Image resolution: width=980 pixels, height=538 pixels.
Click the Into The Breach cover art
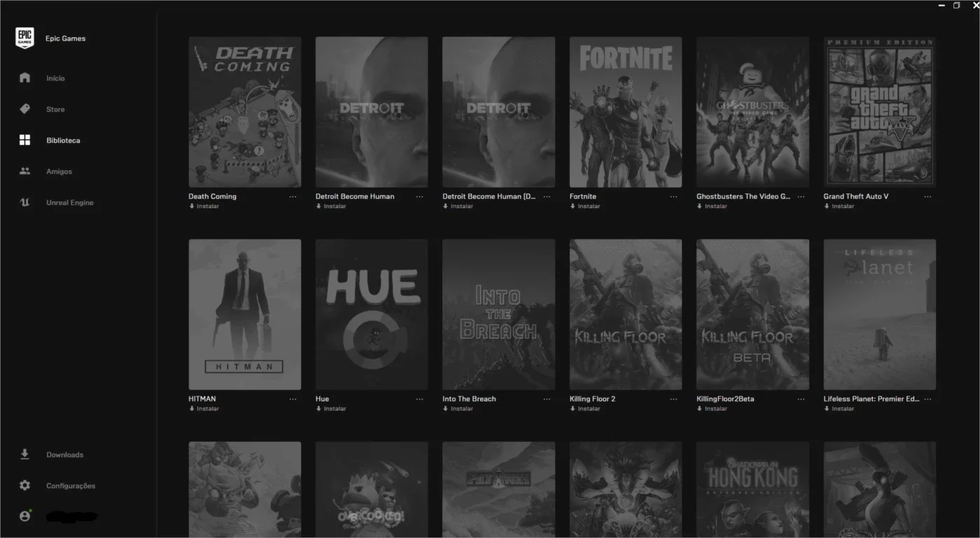point(498,315)
